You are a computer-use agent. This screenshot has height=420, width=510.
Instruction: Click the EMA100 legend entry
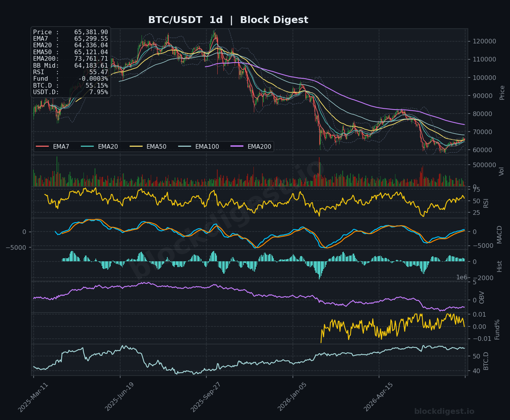(x=198, y=146)
